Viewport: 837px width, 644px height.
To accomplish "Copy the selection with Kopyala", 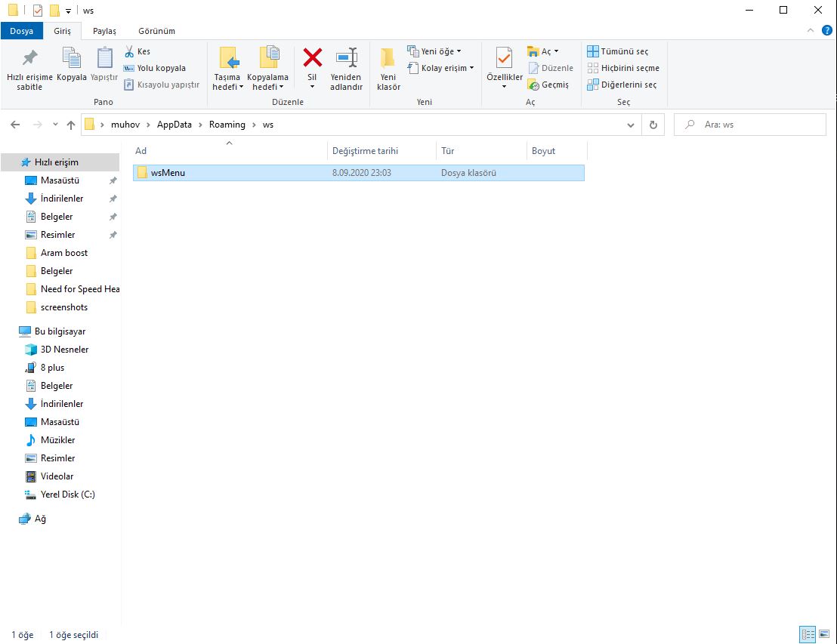I will click(x=71, y=65).
